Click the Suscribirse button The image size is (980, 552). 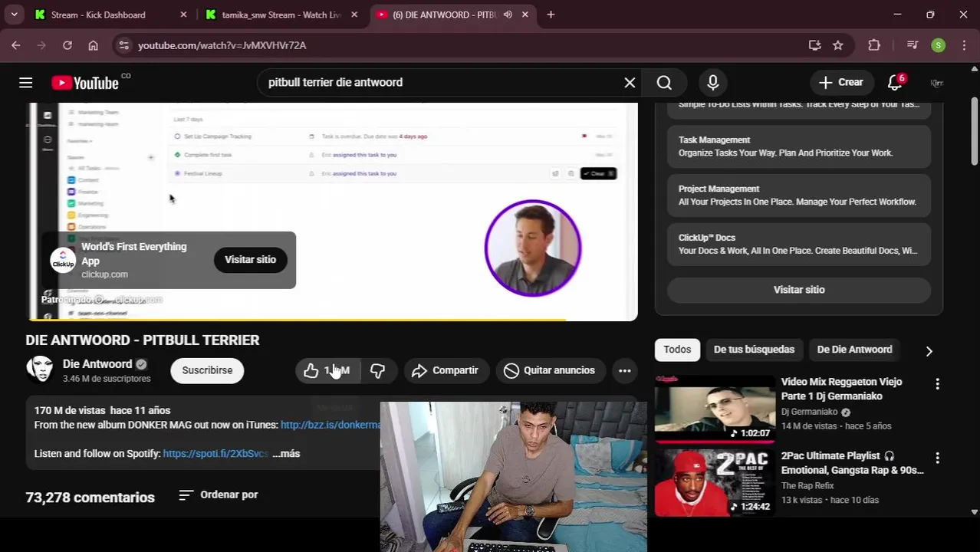tap(207, 370)
